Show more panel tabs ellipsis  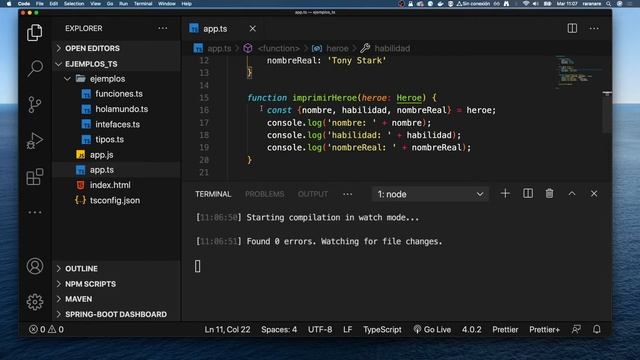[x=347, y=194]
